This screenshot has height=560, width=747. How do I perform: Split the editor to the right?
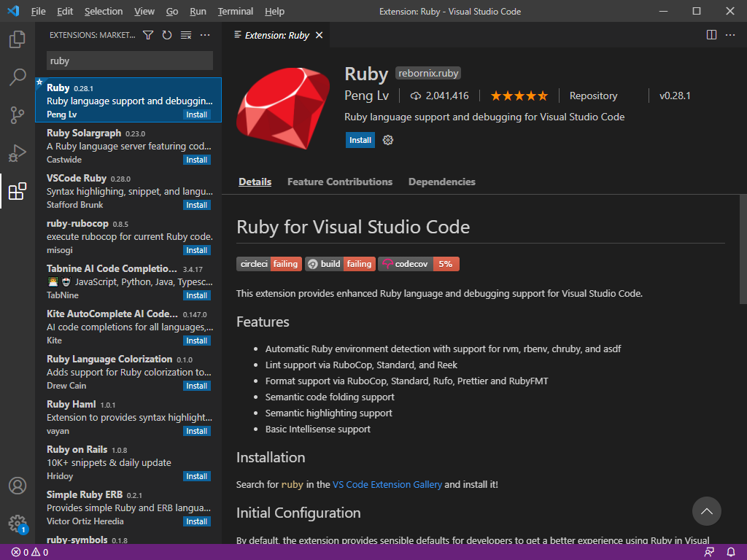click(711, 35)
